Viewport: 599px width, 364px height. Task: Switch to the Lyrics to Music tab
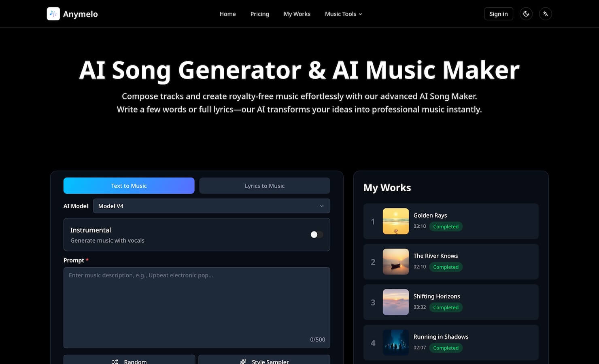pyautogui.click(x=264, y=186)
